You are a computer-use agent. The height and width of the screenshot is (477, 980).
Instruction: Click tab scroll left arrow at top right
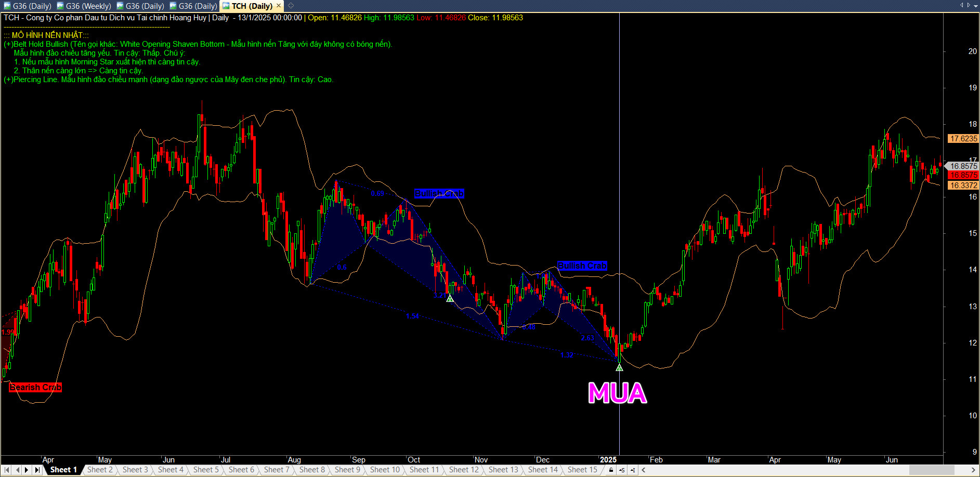[961, 5]
